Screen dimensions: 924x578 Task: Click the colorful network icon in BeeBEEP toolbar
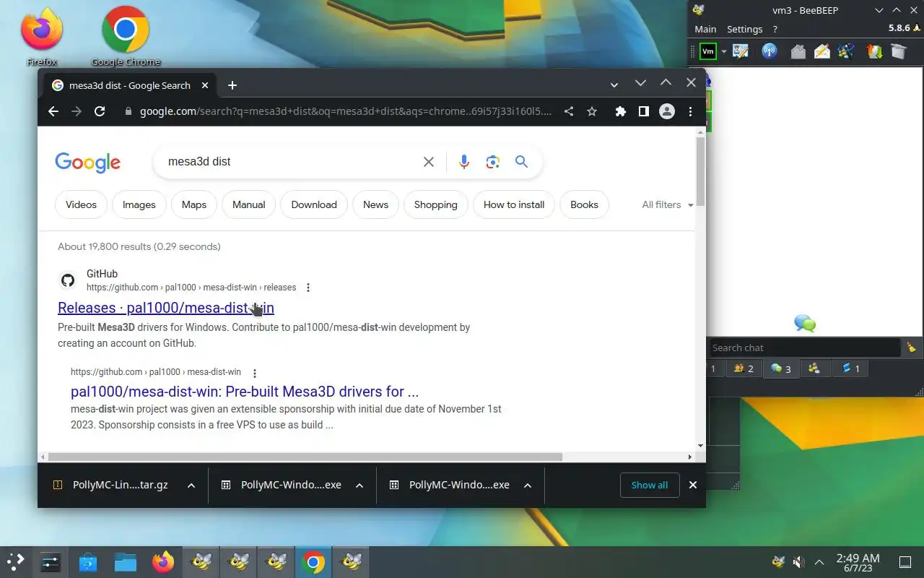click(847, 51)
